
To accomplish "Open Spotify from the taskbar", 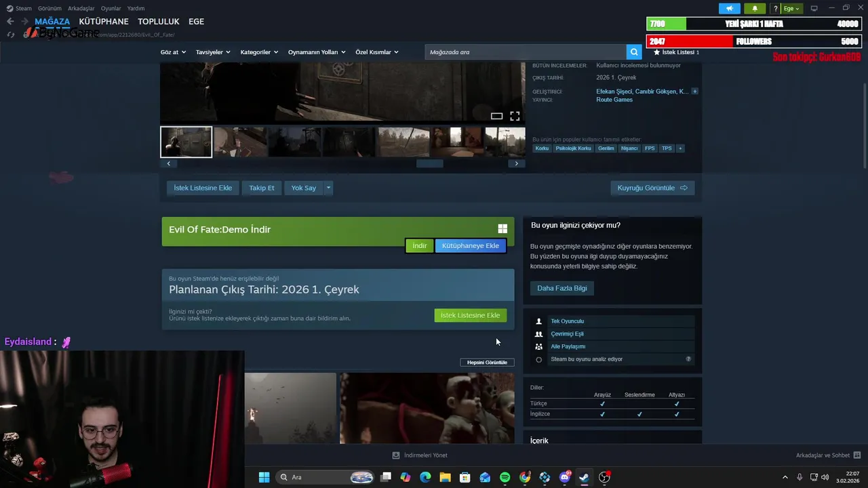I will [x=505, y=477].
